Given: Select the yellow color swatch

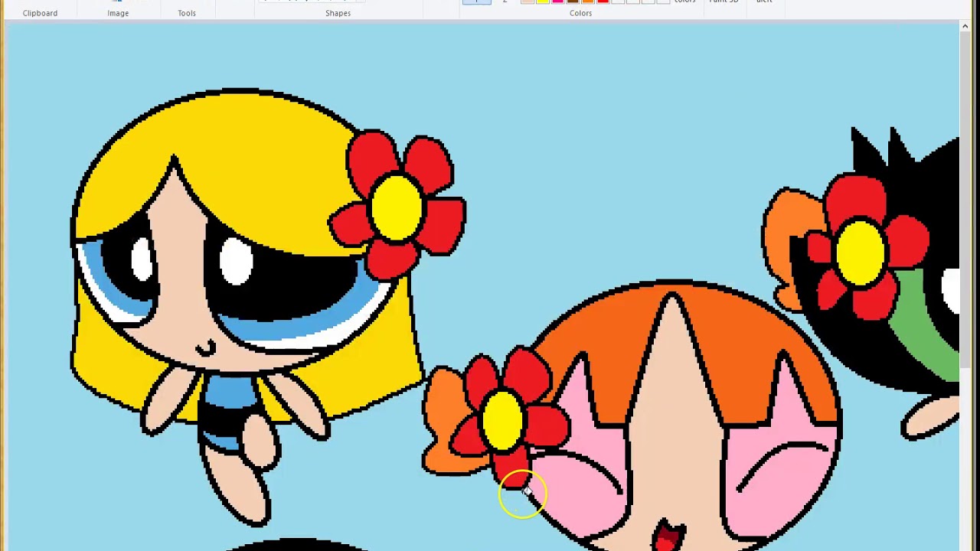Looking at the screenshot, I should pos(542,2).
